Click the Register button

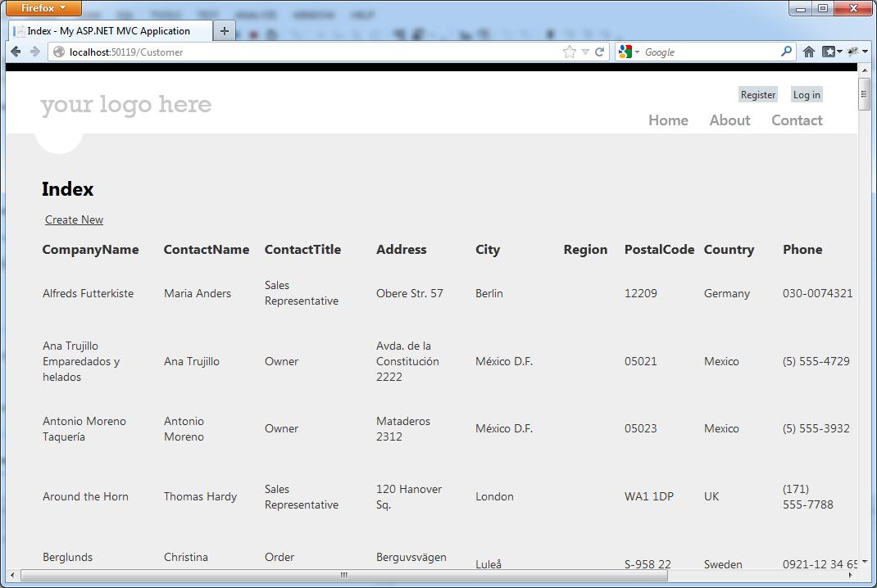(757, 95)
